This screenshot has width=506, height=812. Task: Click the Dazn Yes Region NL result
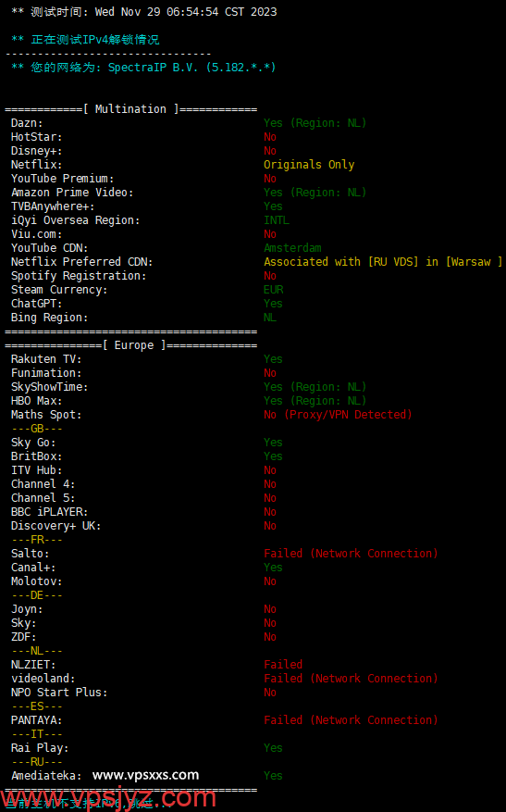(315, 123)
